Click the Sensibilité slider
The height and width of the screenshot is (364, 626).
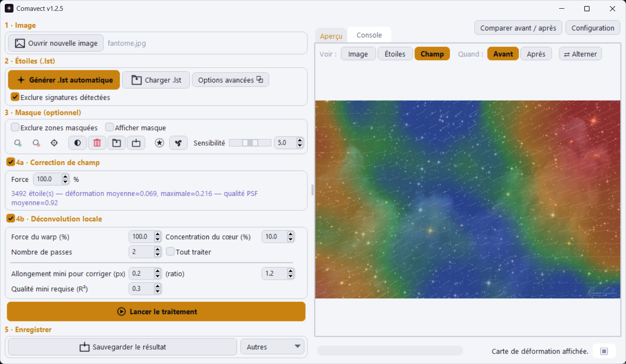[250, 143]
